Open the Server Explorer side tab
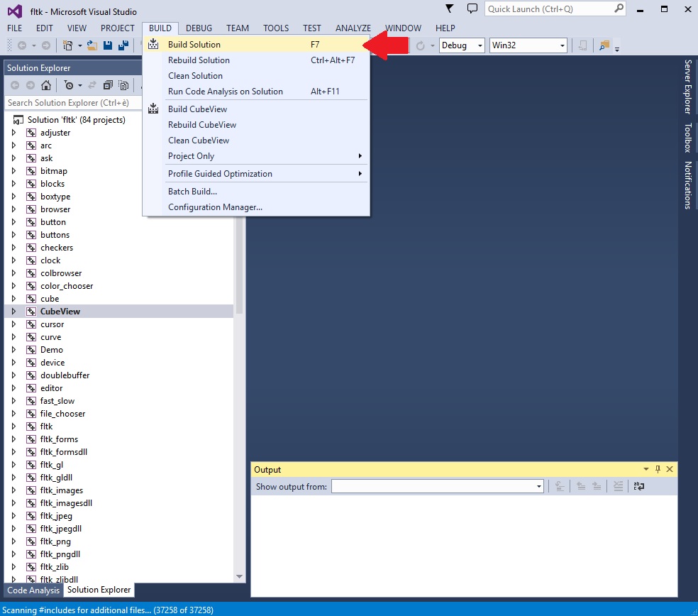This screenshot has width=698, height=616. point(688,87)
